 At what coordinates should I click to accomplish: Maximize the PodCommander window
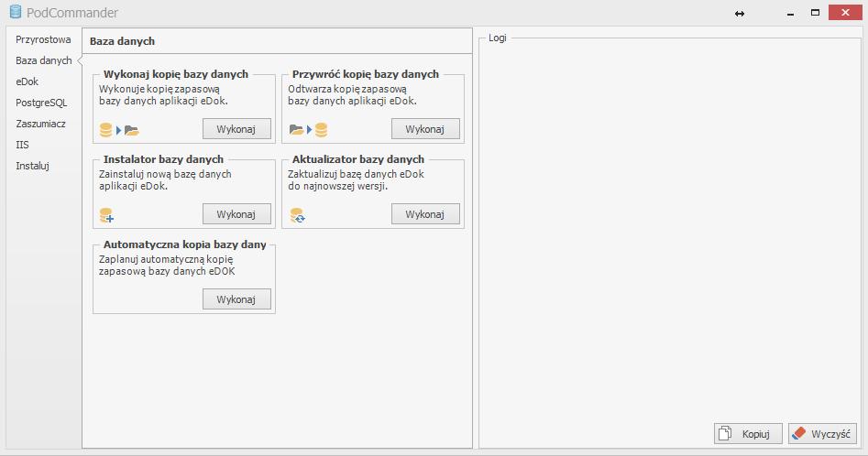click(x=815, y=12)
